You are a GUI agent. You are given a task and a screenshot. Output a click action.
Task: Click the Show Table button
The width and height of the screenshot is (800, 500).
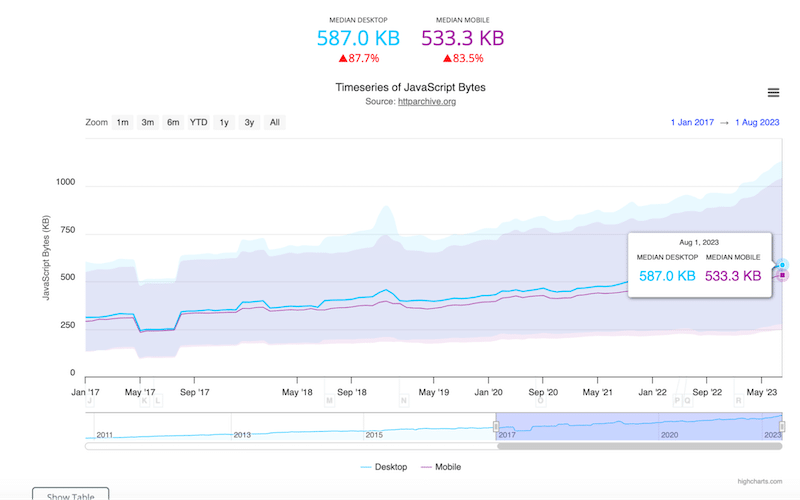pos(70,494)
